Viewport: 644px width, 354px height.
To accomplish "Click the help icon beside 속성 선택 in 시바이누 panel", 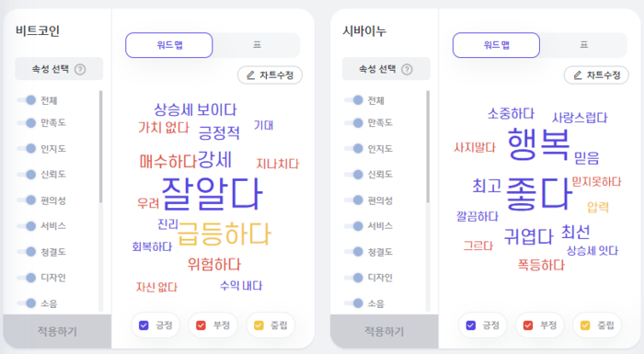I will [407, 69].
